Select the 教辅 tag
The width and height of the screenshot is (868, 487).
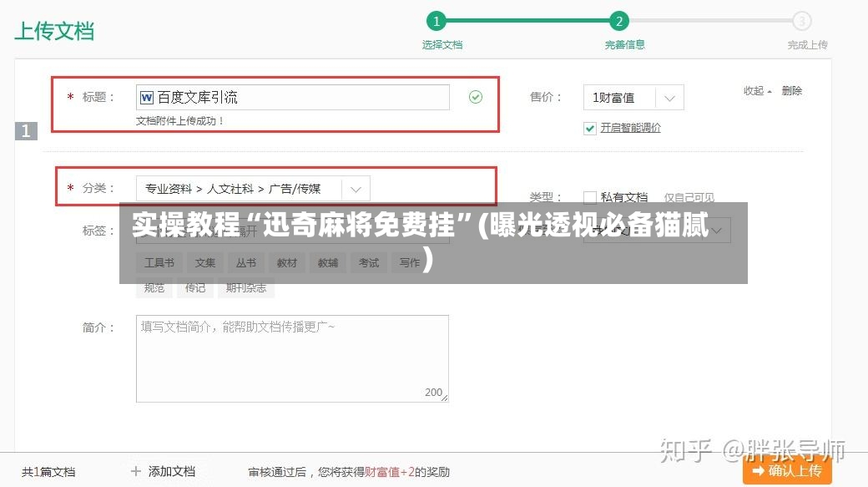point(328,262)
